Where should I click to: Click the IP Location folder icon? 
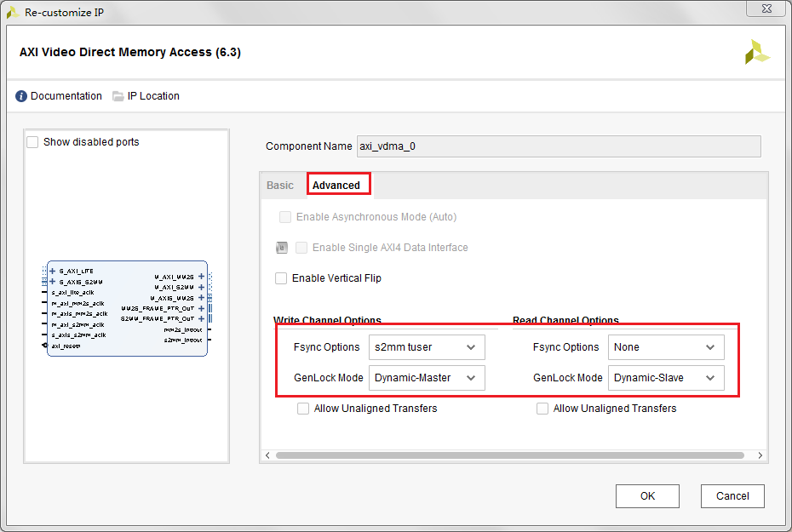118,96
